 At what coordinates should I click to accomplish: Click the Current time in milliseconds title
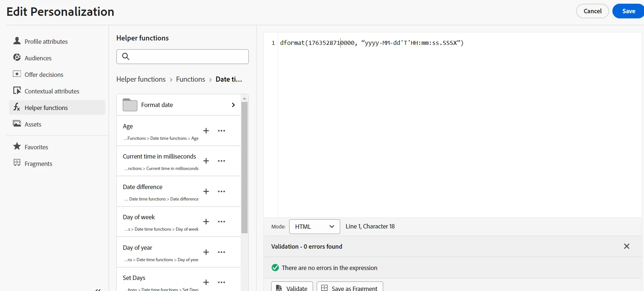159,156
